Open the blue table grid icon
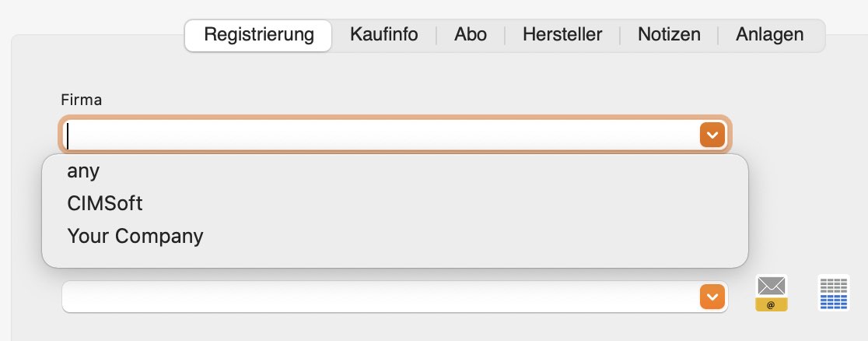868x341 pixels. coord(833,293)
